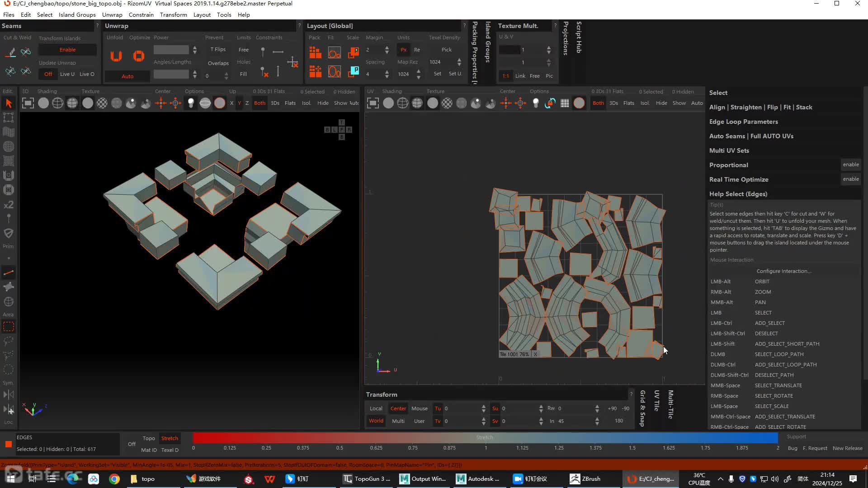This screenshot has width=868, height=488.
Task: Toggle Px units in Layout panel
Action: click(x=404, y=50)
